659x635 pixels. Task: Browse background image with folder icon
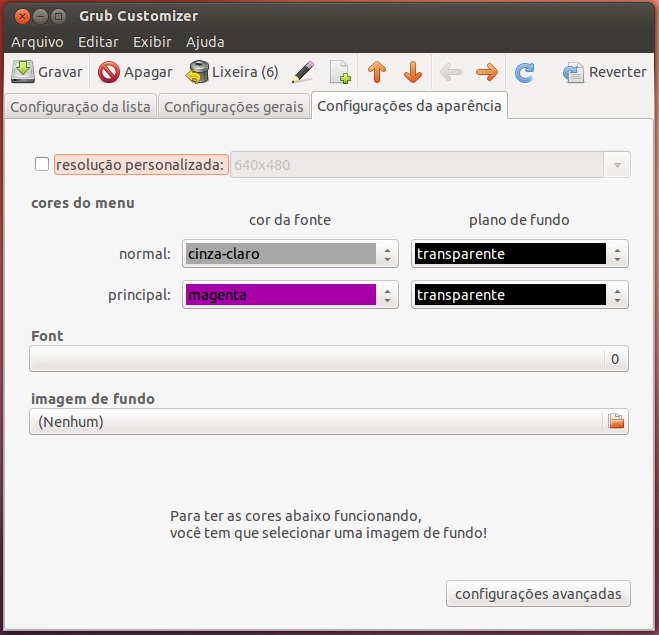(616, 421)
